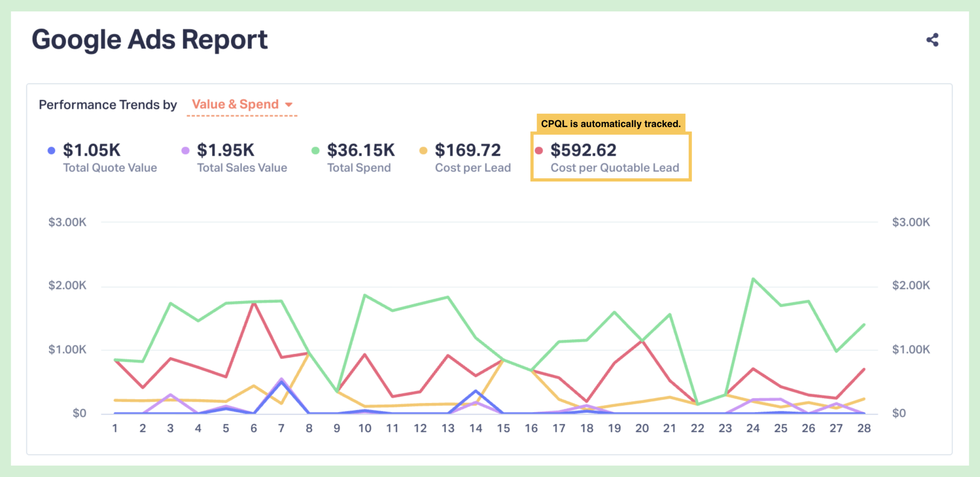This screenshot has width=980, height=477.
Task: Click the yellow Cost per Lead dot
Action: pos(423,150)
